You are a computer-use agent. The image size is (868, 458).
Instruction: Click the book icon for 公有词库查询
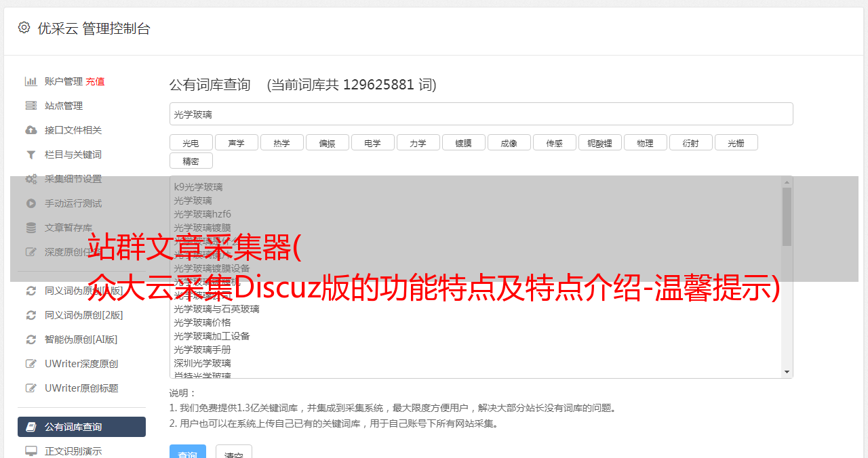point(31,427)
